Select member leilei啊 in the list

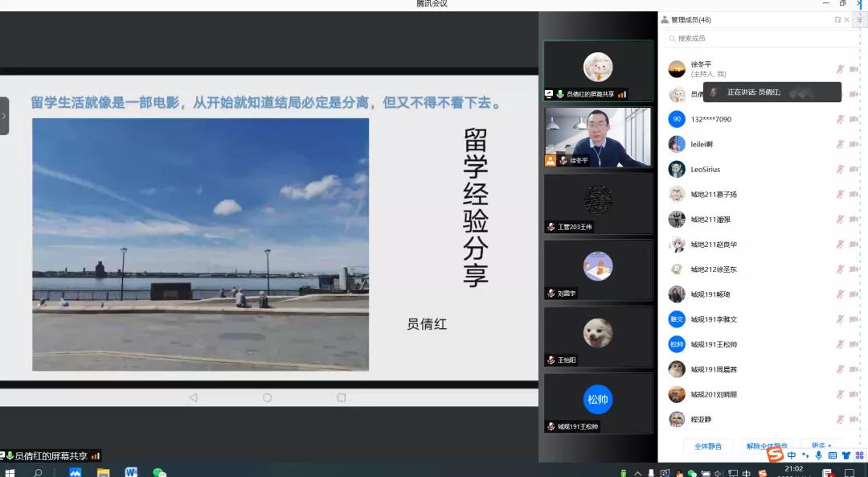coord(701,145)
